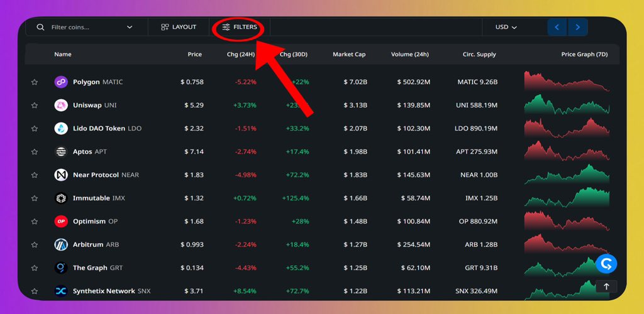Favorite Near Protocol with its star
The width and height of the screenshot is (644, 314).
(x=35, y=175)
